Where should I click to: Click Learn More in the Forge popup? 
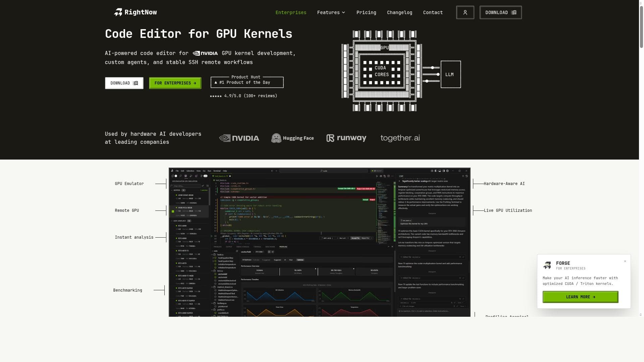pos(580,297)
